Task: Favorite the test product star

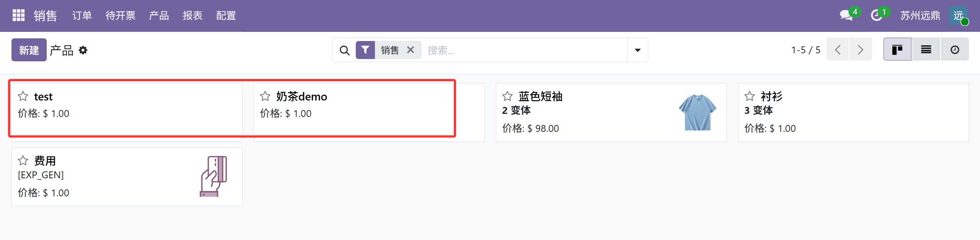Action: tap(23, 96)
